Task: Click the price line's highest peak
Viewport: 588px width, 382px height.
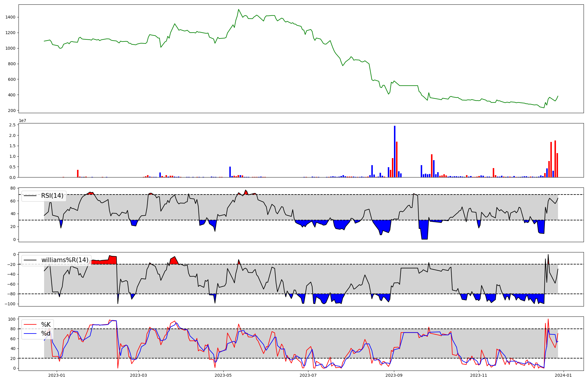Action: [238, 9]
